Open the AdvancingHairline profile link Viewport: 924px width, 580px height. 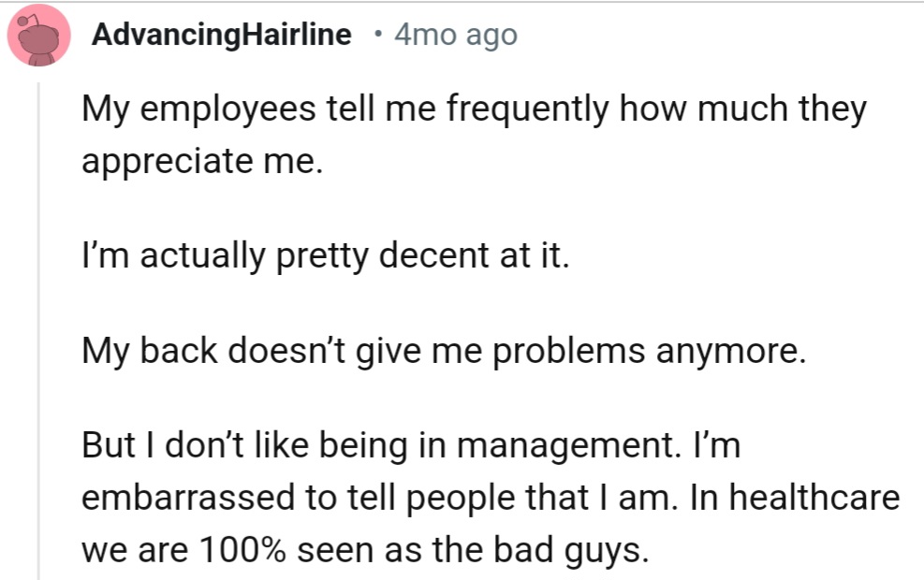click(x=222, y=36)
